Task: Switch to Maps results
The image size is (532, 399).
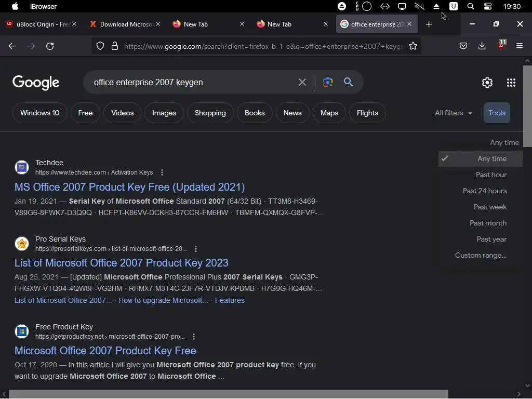Action: coord(329,113)
